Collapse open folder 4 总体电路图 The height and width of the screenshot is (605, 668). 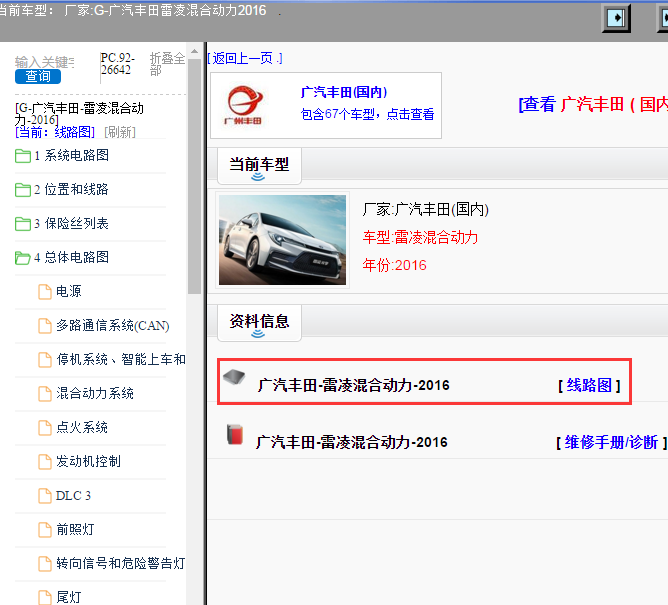coord(71,258)
